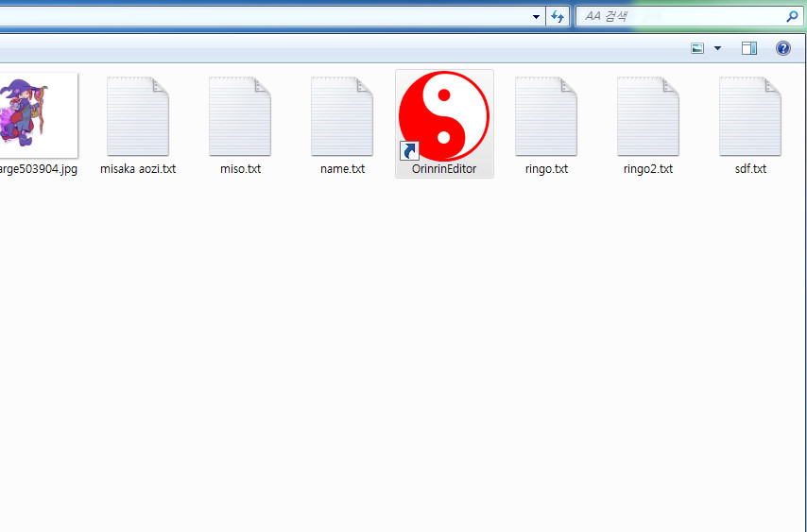
Task: Select the witch character jpg thumbnail
Action: pos(36,114)
